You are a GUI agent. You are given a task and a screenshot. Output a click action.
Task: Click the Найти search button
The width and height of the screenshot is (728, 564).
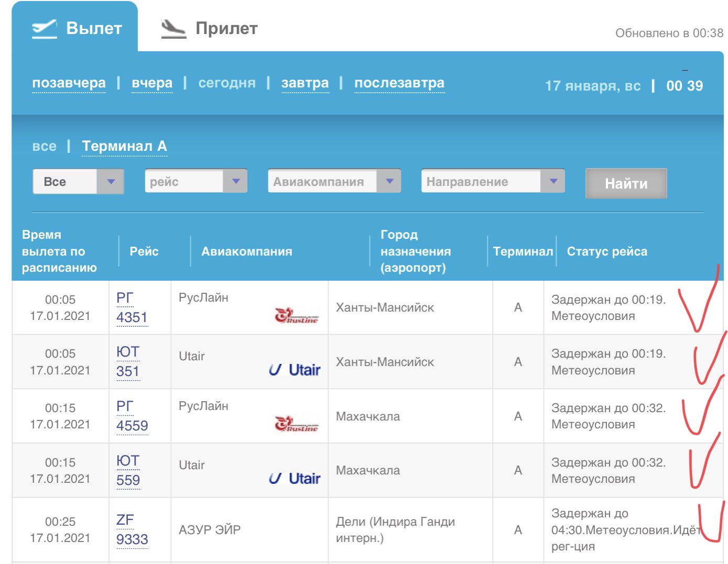coord(626,183)
